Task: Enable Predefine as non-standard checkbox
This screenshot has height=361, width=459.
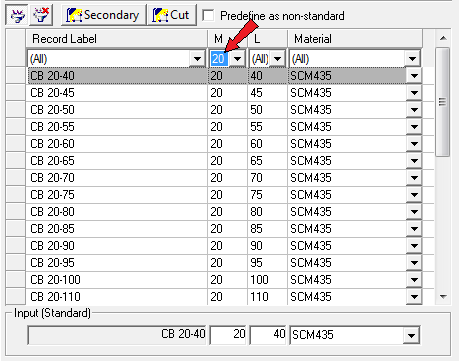Action: coord(208,15)
